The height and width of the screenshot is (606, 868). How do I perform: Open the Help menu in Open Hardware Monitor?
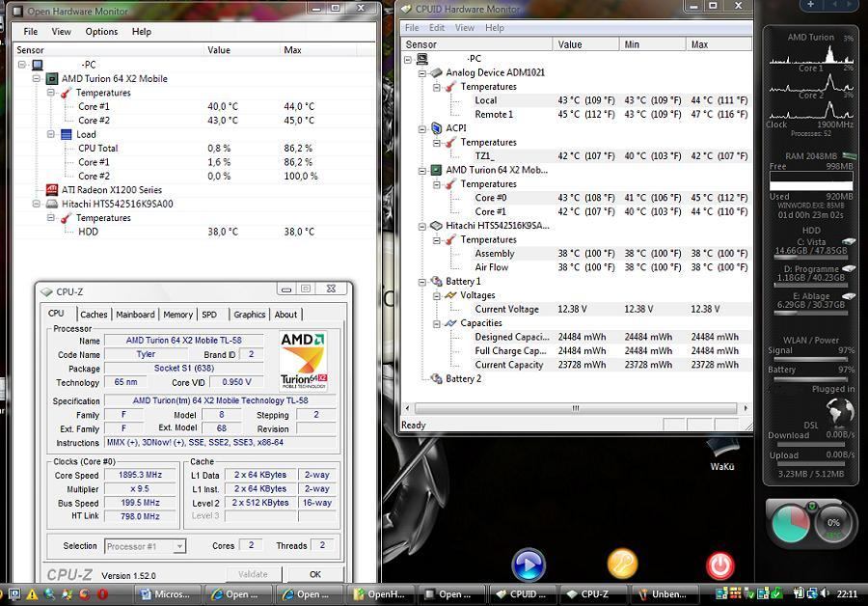(141, 32)
